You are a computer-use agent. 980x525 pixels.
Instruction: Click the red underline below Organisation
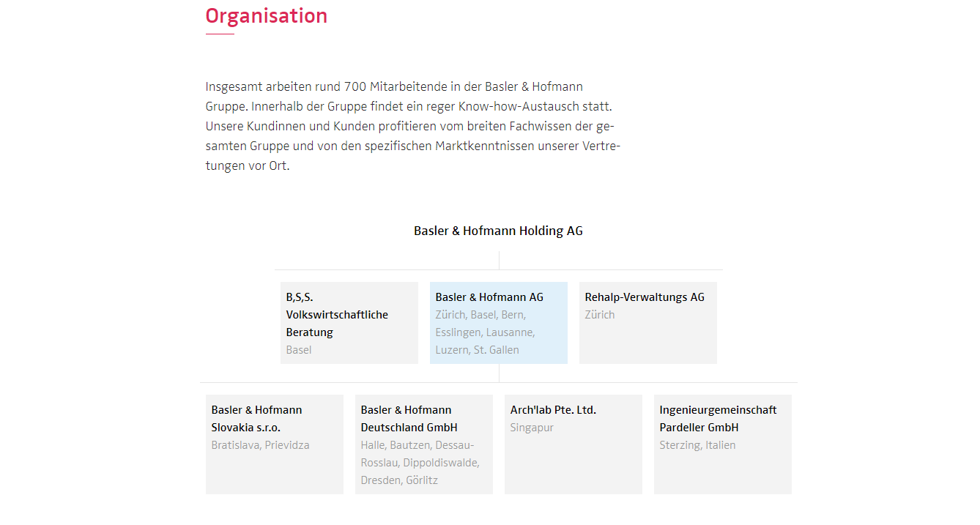pos(220,34)
